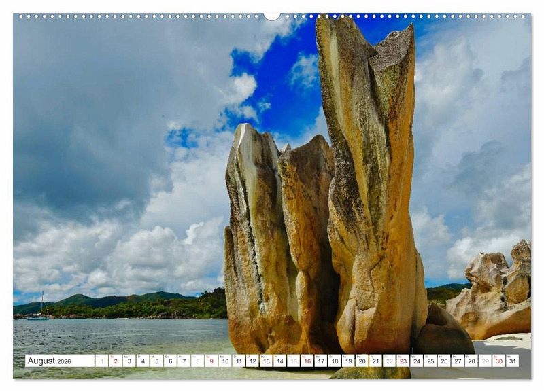The image size is (544, 392).
Task: Select the red Sunday date 23
Action: pos(403,361)
